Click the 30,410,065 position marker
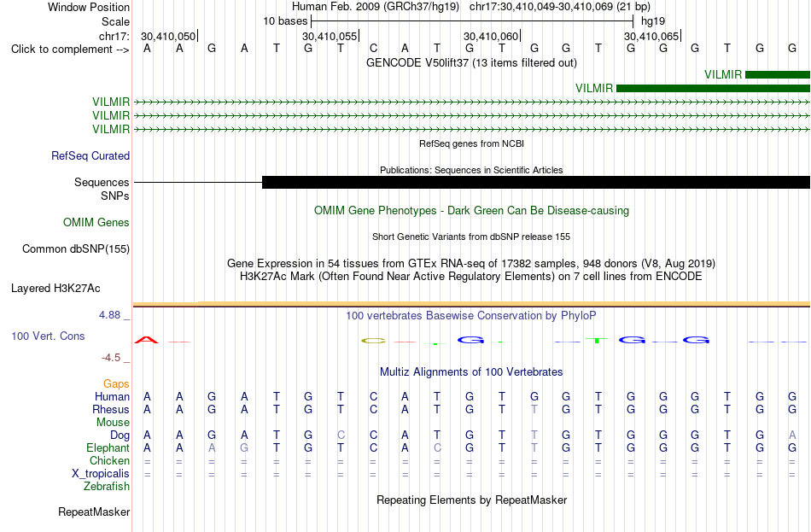The height and width of the screenshot is (532, 811). point(651,36)
